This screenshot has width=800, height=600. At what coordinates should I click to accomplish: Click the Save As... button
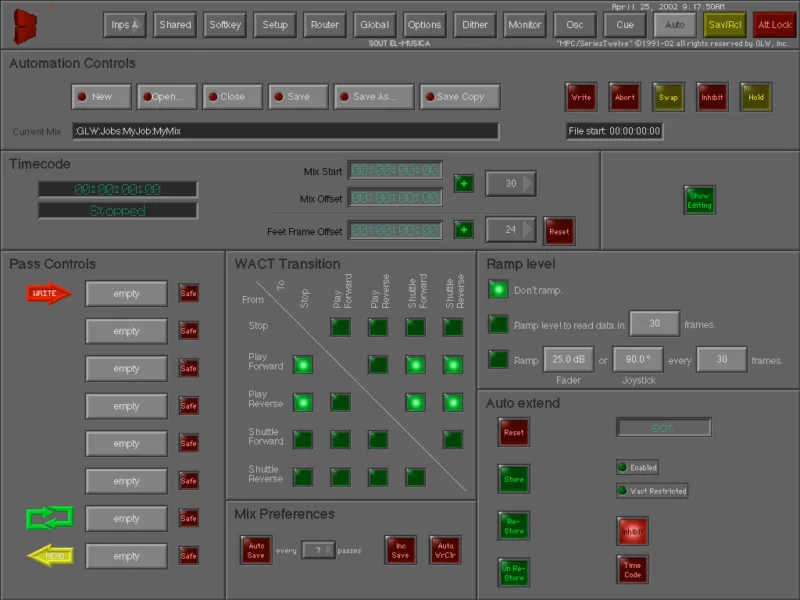click(x=374, y=97)
